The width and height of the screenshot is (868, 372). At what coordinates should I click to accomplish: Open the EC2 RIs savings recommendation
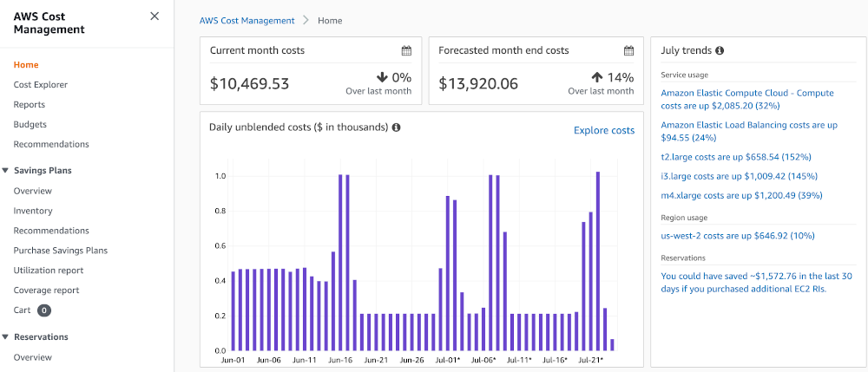coord(744,283)
